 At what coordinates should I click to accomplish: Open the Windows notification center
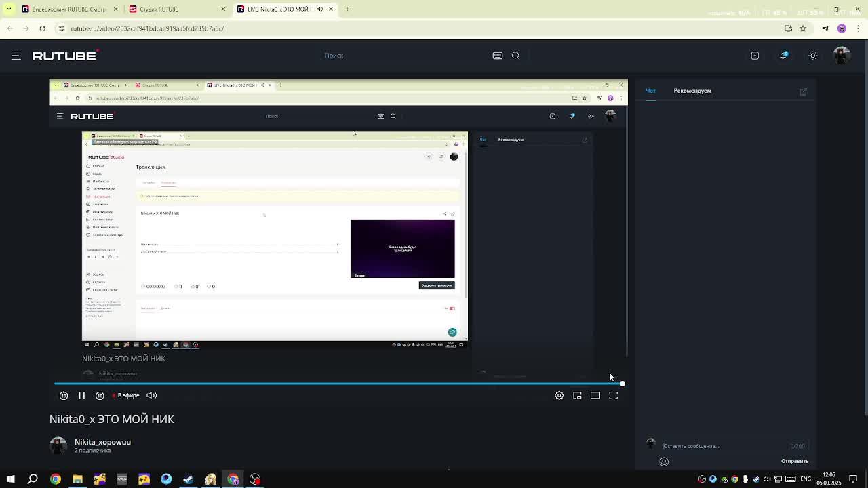coord(853,479)
